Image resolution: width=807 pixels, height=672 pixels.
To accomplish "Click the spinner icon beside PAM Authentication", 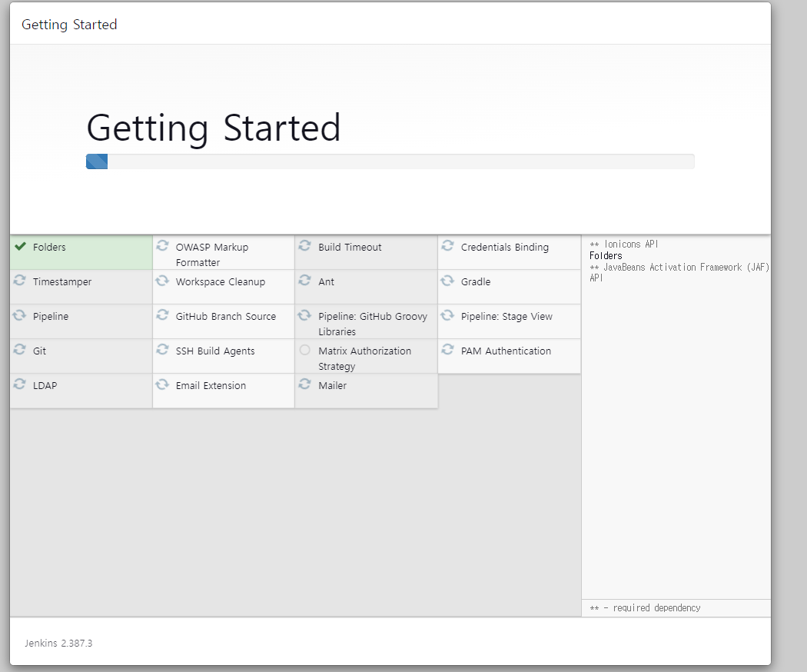I will click(x=447, y=349).
